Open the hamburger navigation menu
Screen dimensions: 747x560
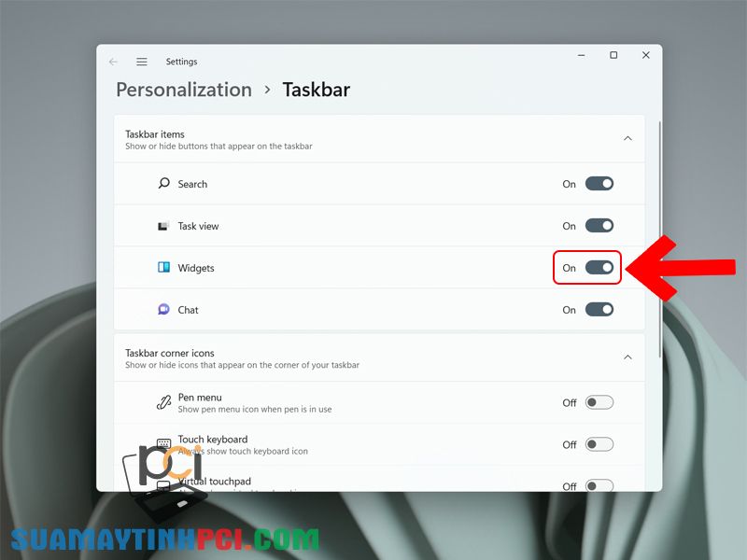coord(142,62)
